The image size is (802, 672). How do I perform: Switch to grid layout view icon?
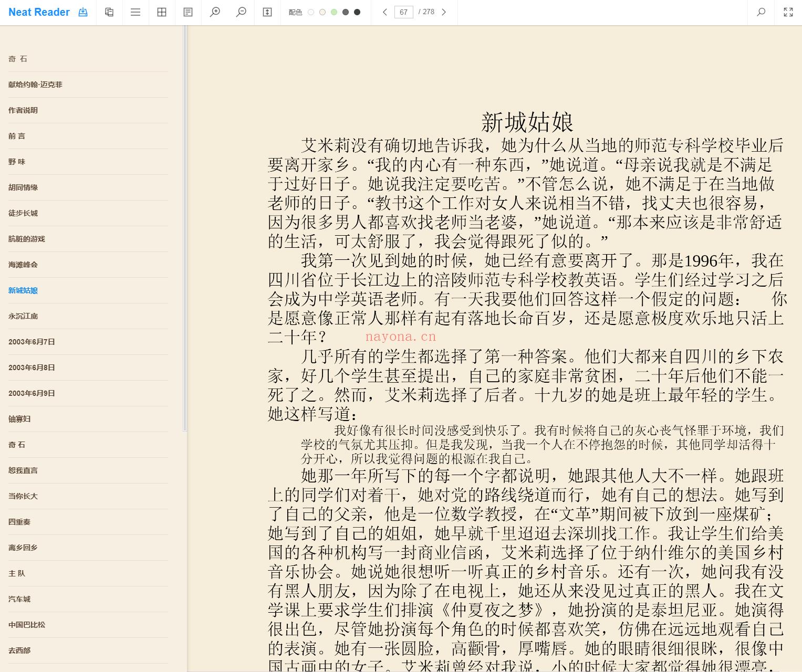coord(162,12)
